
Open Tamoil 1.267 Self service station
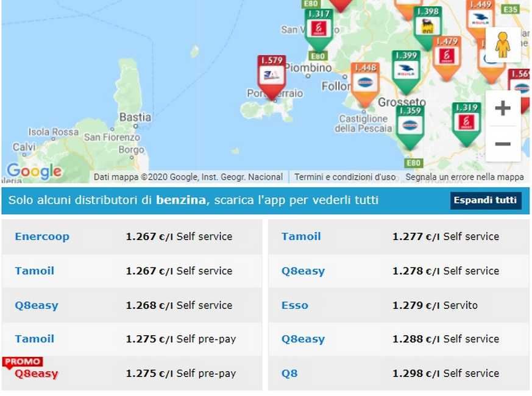pos(34,270)
